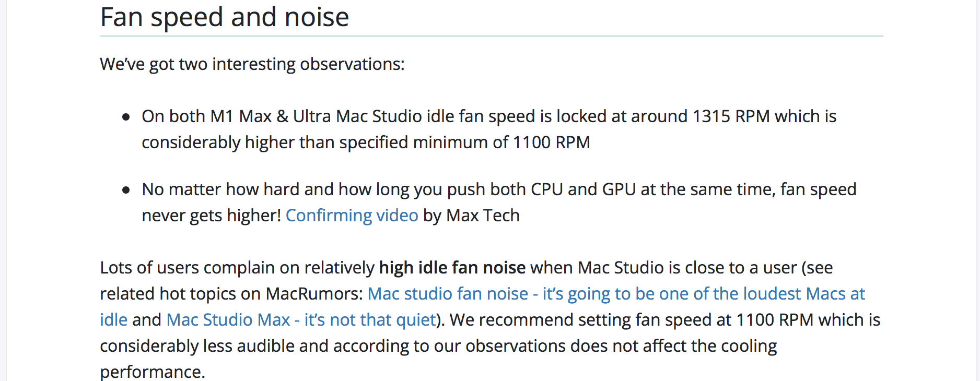The width and height of the screenshot is (980, 381).
Task: Click the "Fan speed and noise" heading
Action: click(225, 17)
